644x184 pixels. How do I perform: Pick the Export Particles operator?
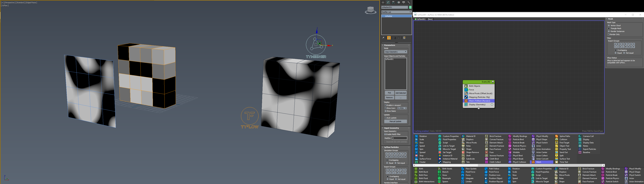pyautogui.click(x=587, y=149)
